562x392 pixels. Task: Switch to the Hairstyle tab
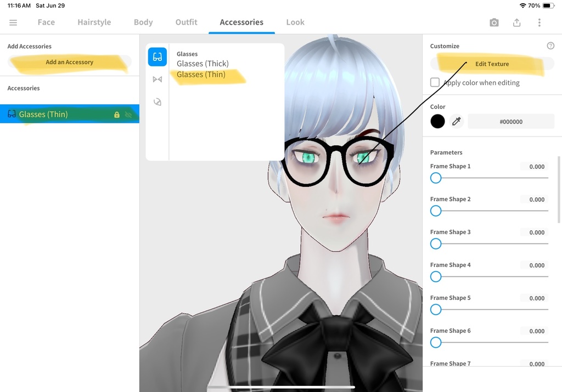coord(94,22)
